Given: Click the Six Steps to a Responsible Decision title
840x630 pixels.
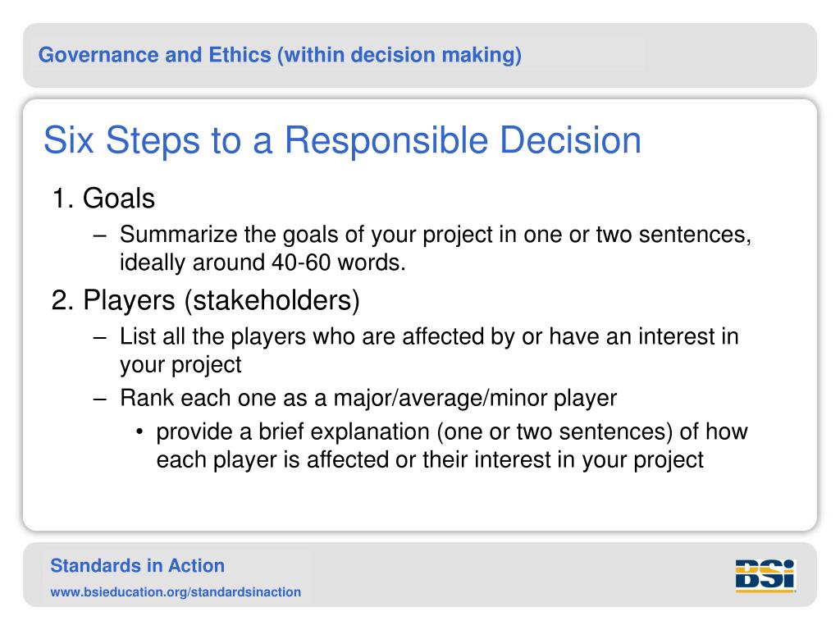Looking at the screenshot, I should pos(342,140).
